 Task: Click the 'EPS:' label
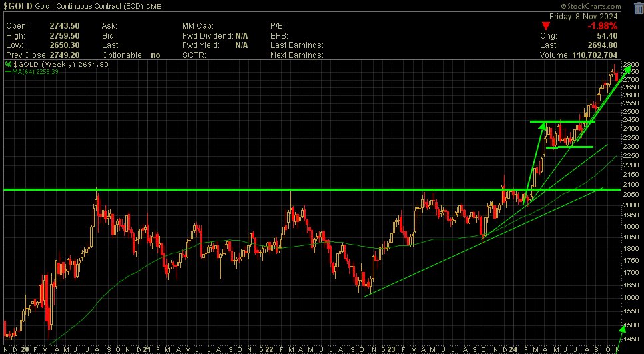pyautogui.click(x=279, y=36)
